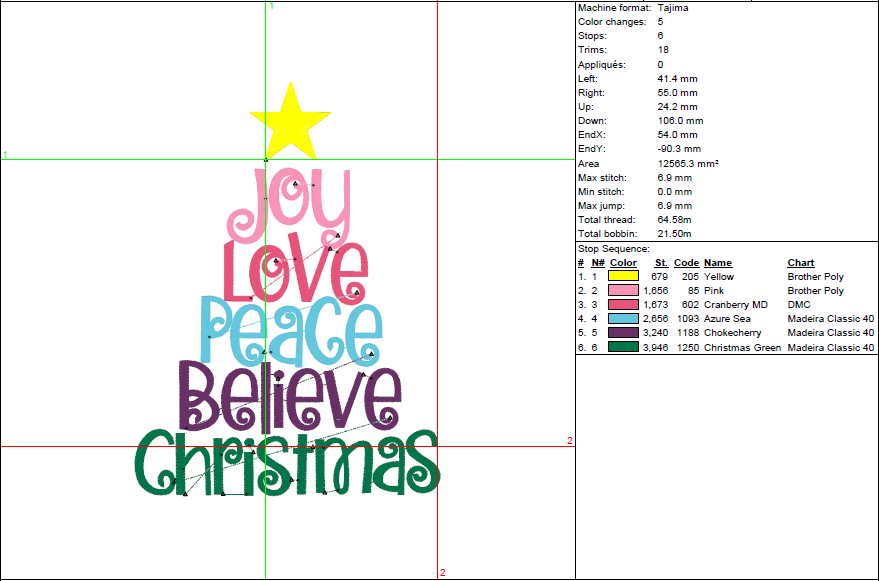The width and height of the screenshot is (879, 581).
Task: Sort by the St. column header
Action: (x=659, y=262)
